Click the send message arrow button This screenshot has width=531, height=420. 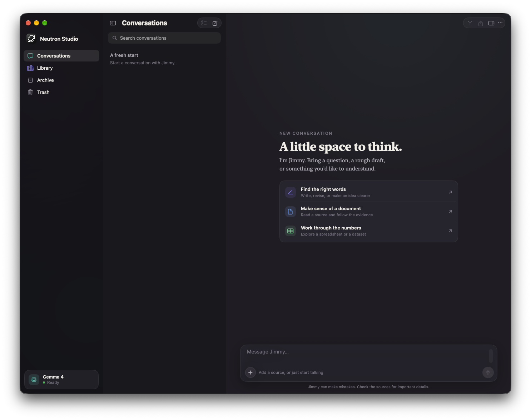[x=488, y=372]
